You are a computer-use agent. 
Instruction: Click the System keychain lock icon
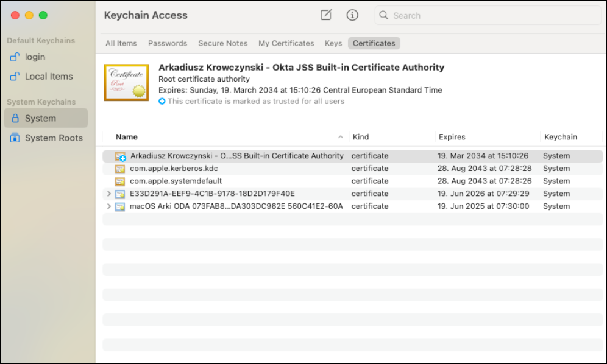click(x=15, y=118)
